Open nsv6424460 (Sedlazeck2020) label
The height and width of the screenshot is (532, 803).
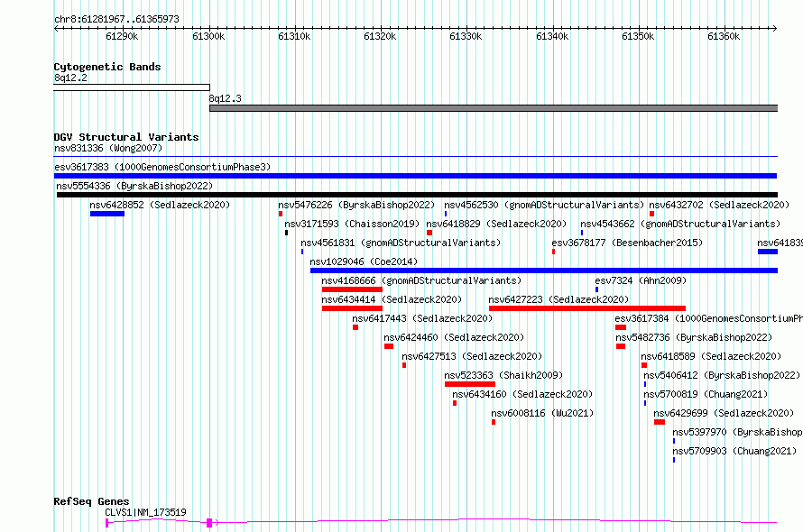pos(454,337)
